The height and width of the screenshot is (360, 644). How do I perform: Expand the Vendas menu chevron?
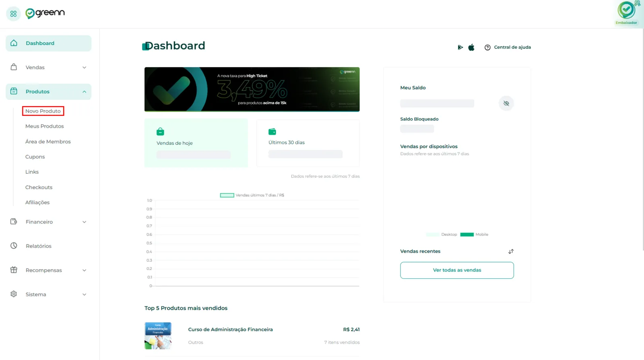coord(84,68)
